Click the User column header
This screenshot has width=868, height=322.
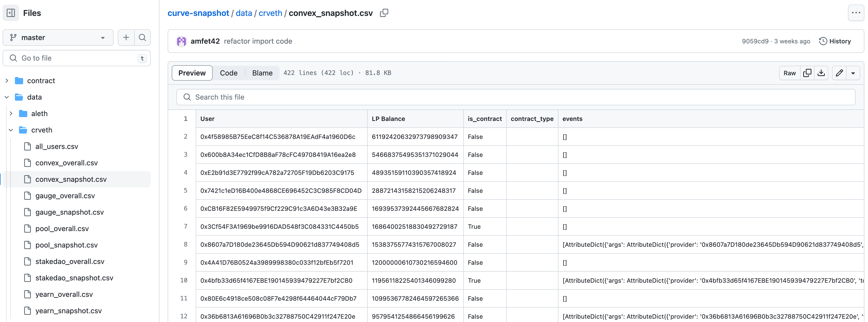pyautogui.click(x=281, y=119)
